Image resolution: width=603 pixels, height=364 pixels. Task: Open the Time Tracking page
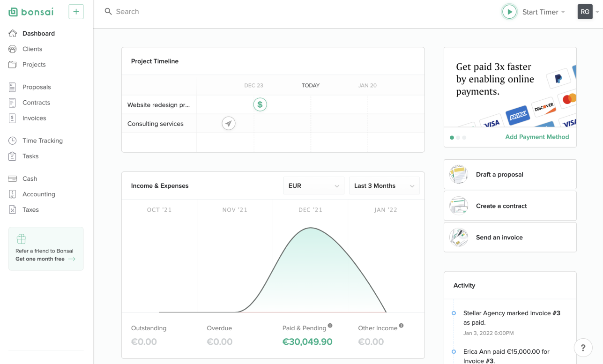pos(42,141)
